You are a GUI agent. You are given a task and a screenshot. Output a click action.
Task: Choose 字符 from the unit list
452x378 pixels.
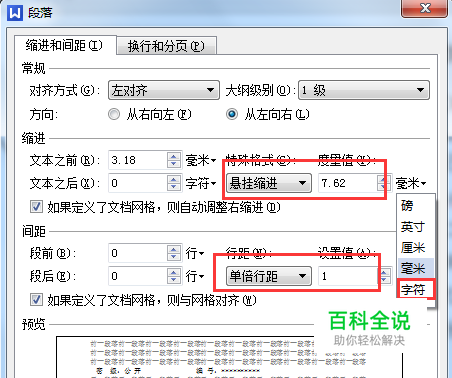(x=416, y=289)
